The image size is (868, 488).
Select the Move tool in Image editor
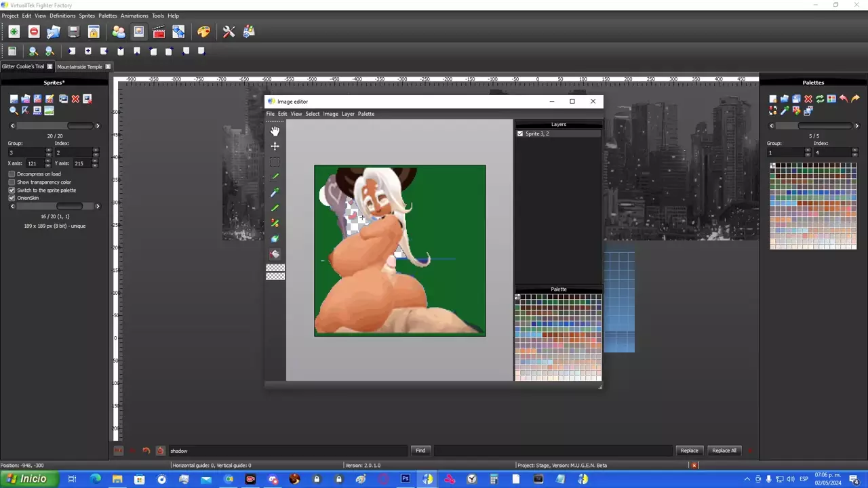click(x=275, y=146)
